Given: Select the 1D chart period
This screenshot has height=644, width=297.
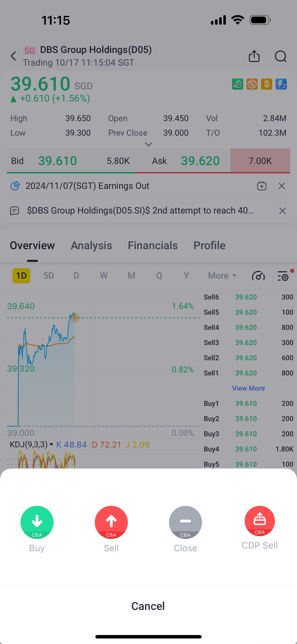Looking at the screenshot, I should 21,275.
